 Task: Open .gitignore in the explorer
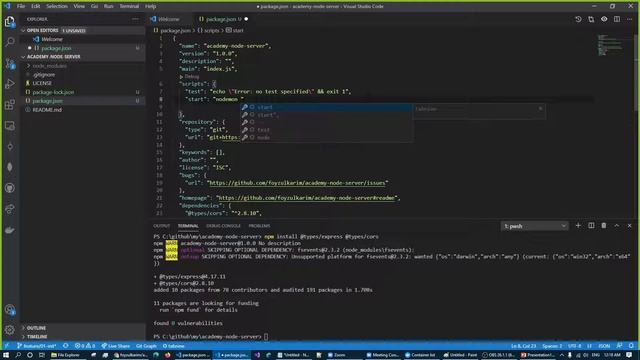tap(44, 75)
